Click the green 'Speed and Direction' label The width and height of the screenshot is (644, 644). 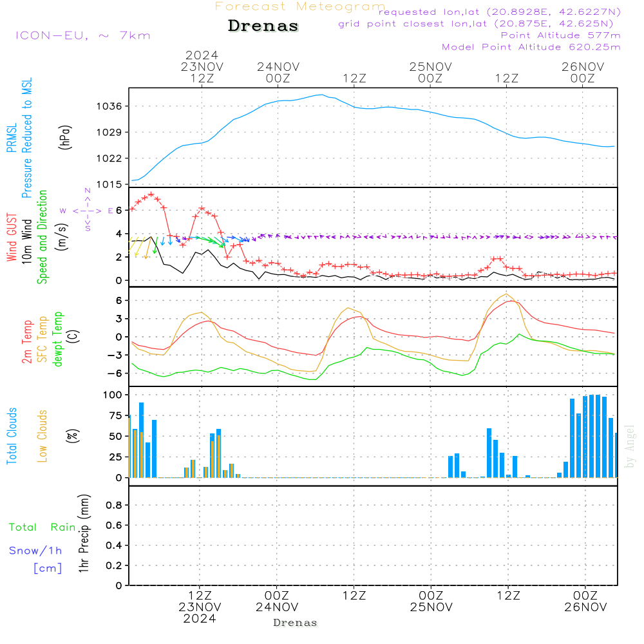click(x=42, y=237)
